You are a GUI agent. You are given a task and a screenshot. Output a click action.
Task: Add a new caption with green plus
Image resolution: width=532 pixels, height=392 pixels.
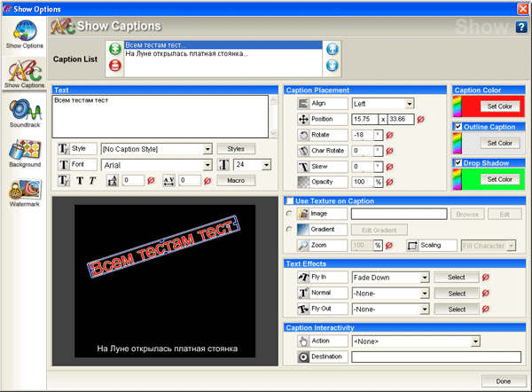pyautogui.click(x=115, y=49)
